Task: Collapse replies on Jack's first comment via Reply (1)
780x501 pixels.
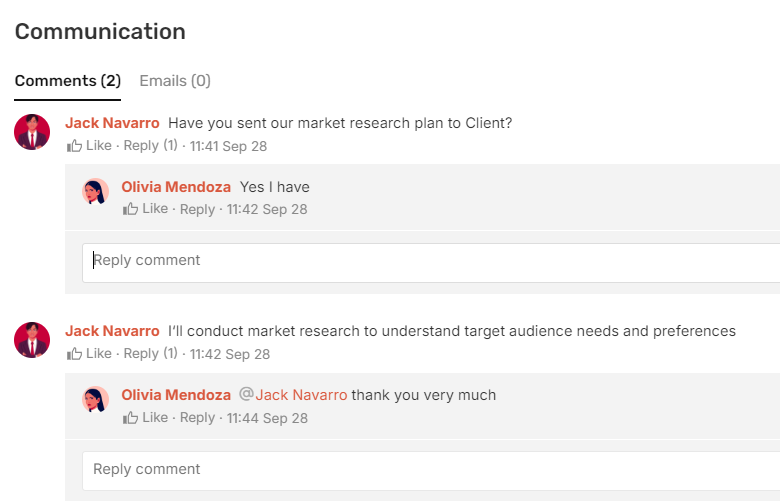Action: [x=150, y=146]
